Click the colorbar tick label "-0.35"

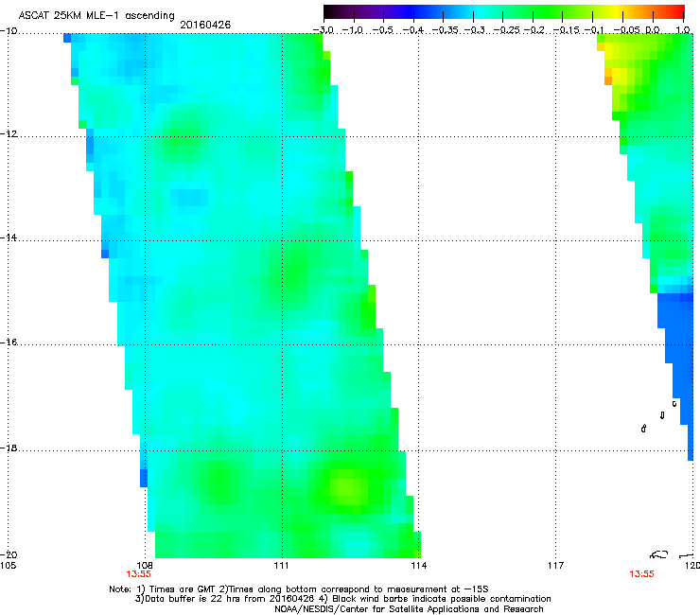pyautogui.click(x=446, y=30)
